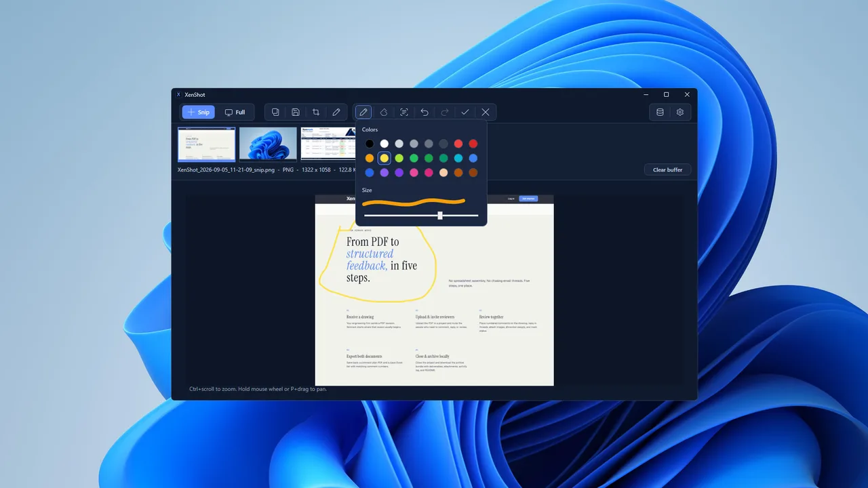Toggle the highlighted pen drawing tool
The width and height of the screenshot is (868, 488).
point(363,113)
